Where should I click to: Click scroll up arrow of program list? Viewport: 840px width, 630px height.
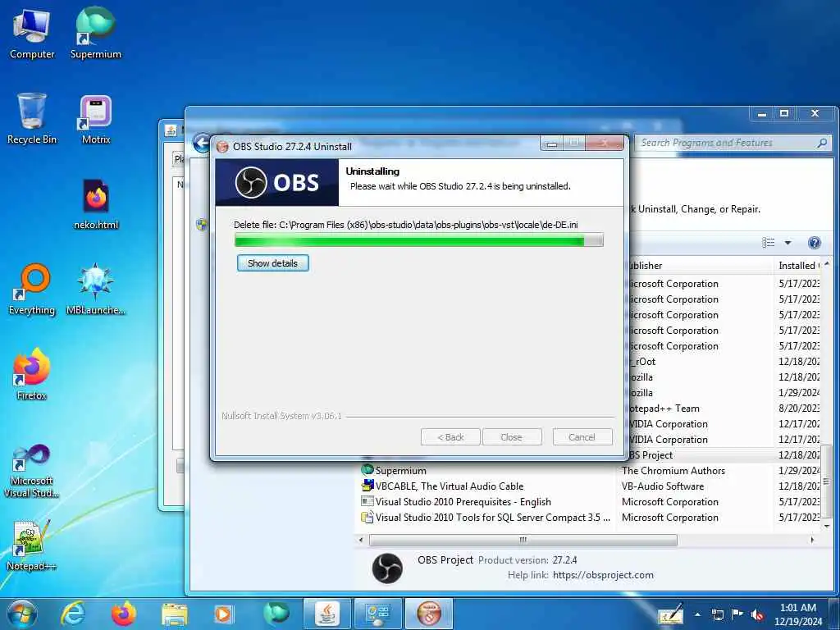pos(827,263)
